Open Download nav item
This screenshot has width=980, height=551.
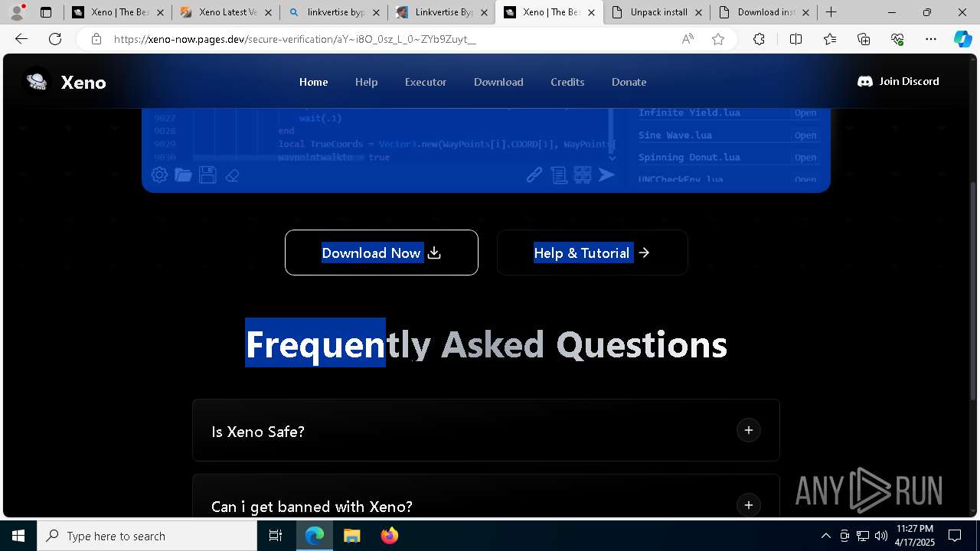coord(498,82)
